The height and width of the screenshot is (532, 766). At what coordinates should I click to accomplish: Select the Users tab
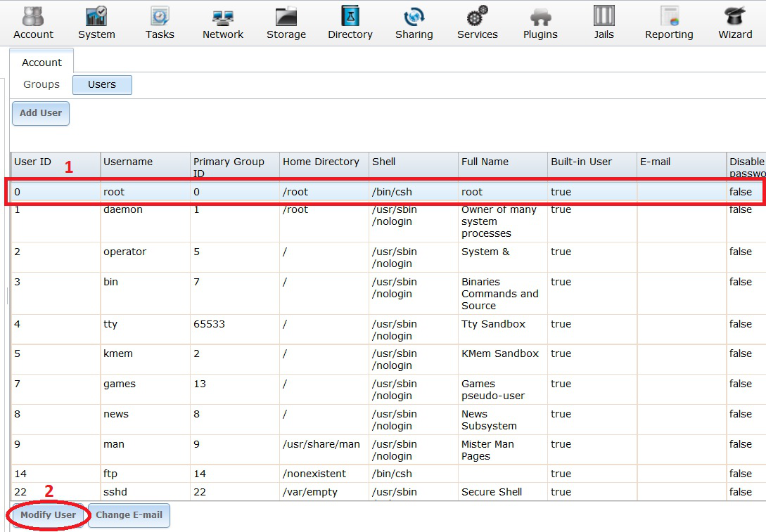102,84
